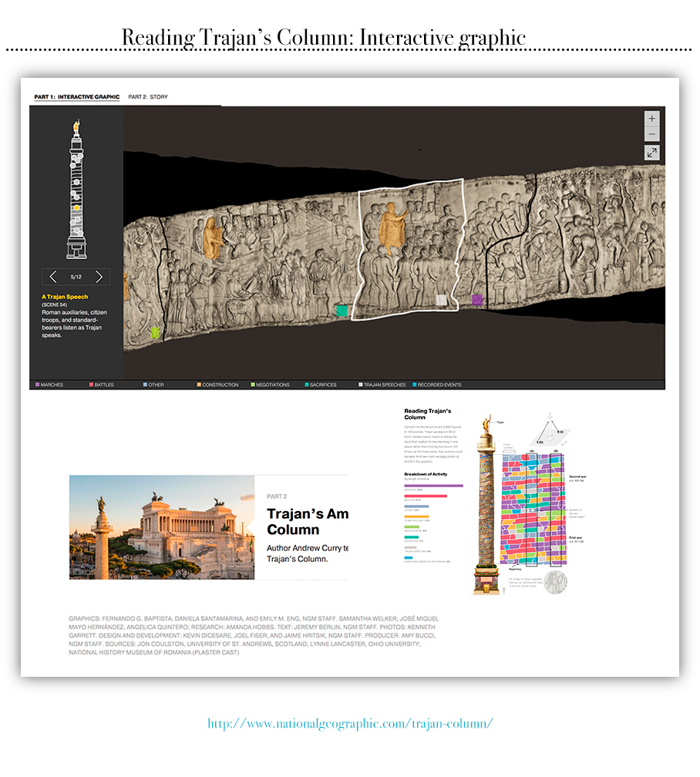Select the Negotiations legend item
The height and width of the screenshot is (777, 700).
(270, 385)
